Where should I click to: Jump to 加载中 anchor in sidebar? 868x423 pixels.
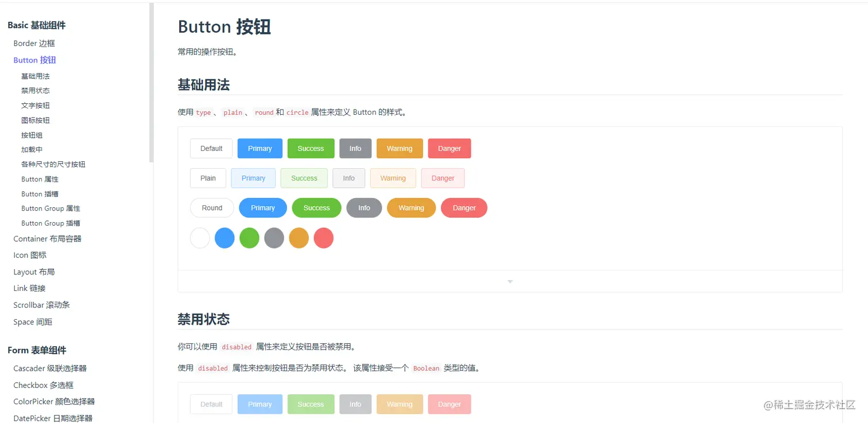32,150
